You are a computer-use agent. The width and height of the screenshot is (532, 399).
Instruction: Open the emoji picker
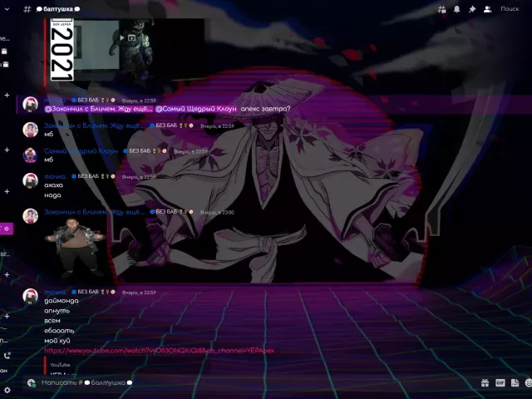coord(528,383)
